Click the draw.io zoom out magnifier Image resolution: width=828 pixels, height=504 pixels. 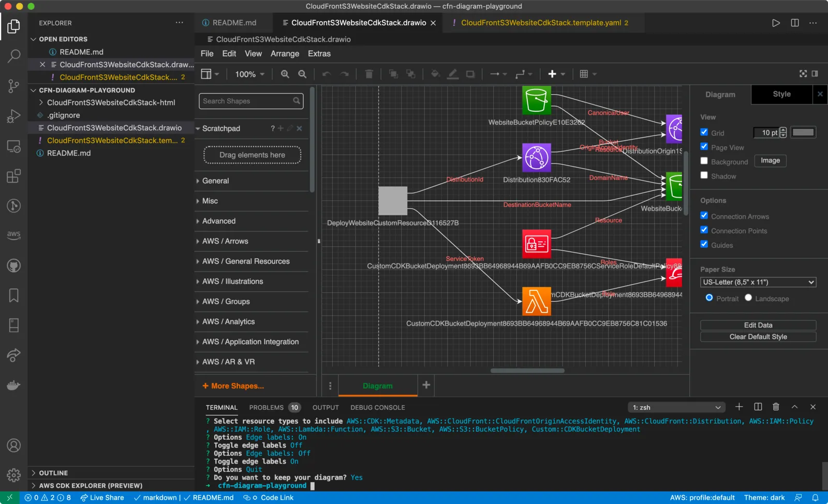point(303,74)
